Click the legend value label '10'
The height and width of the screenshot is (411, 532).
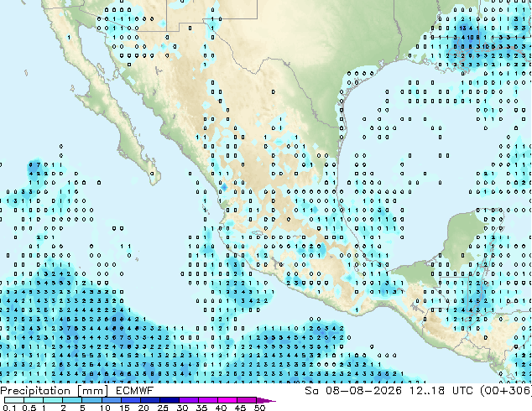[105, 408]
